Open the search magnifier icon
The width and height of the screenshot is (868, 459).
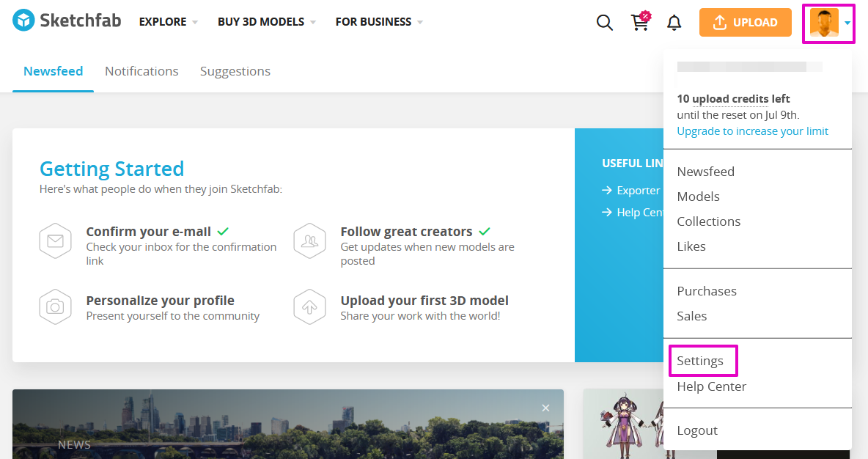pos(605,23)
